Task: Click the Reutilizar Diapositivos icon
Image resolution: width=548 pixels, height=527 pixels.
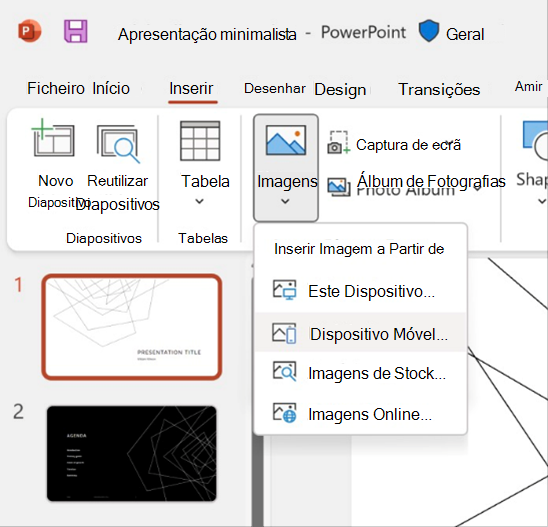Action: 118,144
